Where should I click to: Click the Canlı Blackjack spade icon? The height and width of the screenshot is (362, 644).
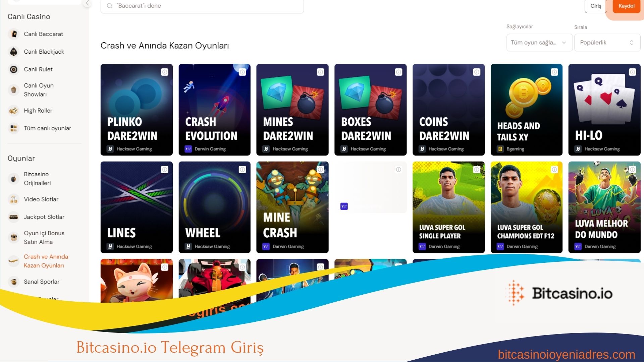click(x=14, y=52)
